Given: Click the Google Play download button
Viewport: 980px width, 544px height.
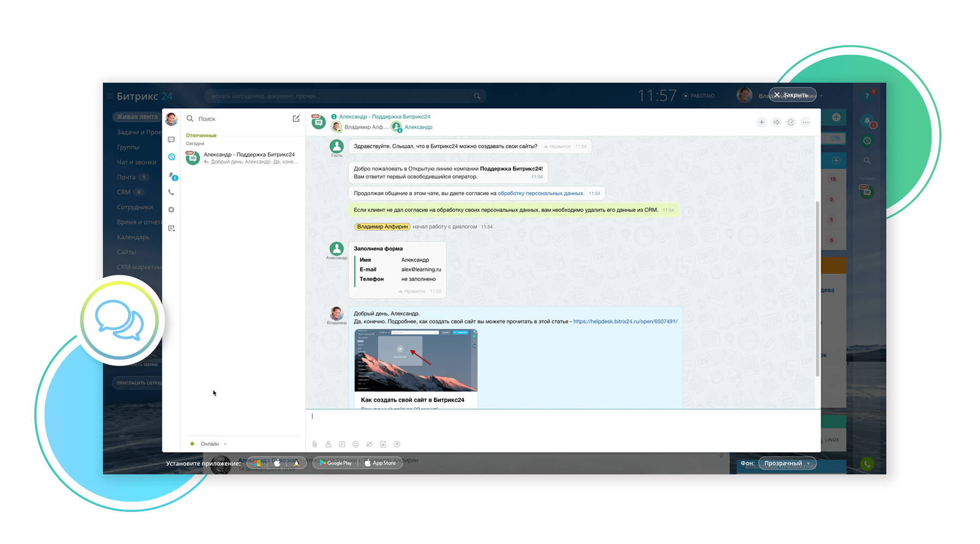Looking at the screenshot, I should [335, 463].
